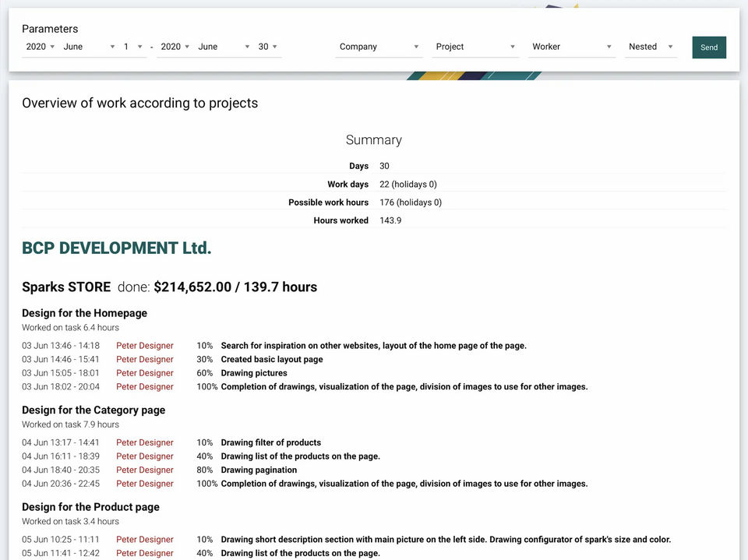Open the start year 2020 dropdown

[x=40, y=47]
